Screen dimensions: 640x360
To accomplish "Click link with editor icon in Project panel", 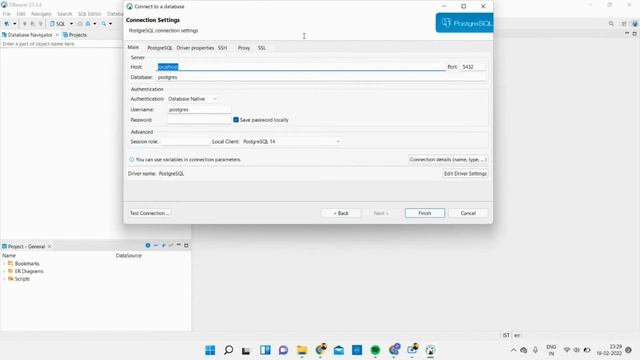I will pyautogui.click(x=164, y=245).
